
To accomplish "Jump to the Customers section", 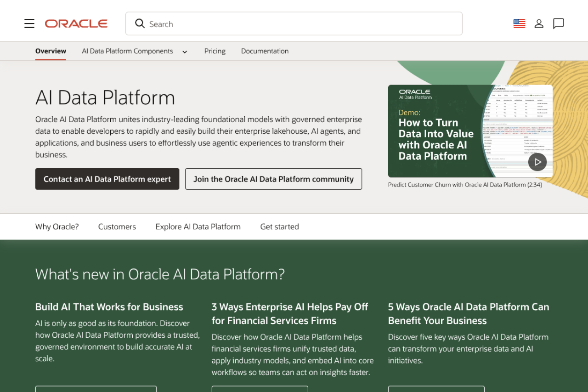I will [117, 227].
